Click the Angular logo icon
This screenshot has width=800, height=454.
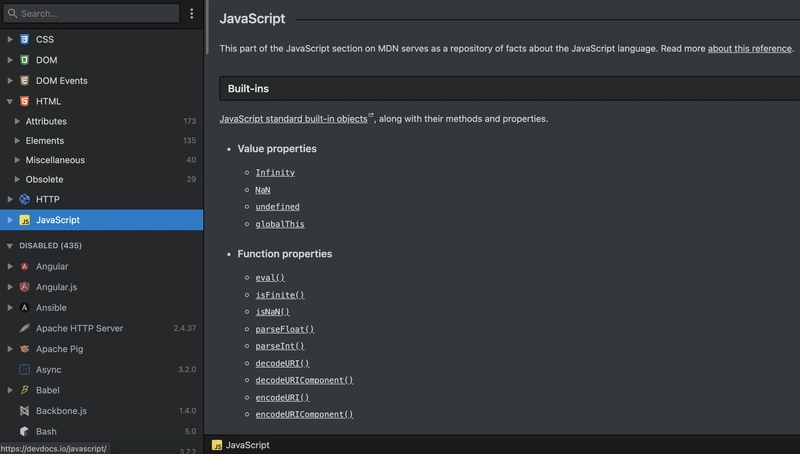24,267
